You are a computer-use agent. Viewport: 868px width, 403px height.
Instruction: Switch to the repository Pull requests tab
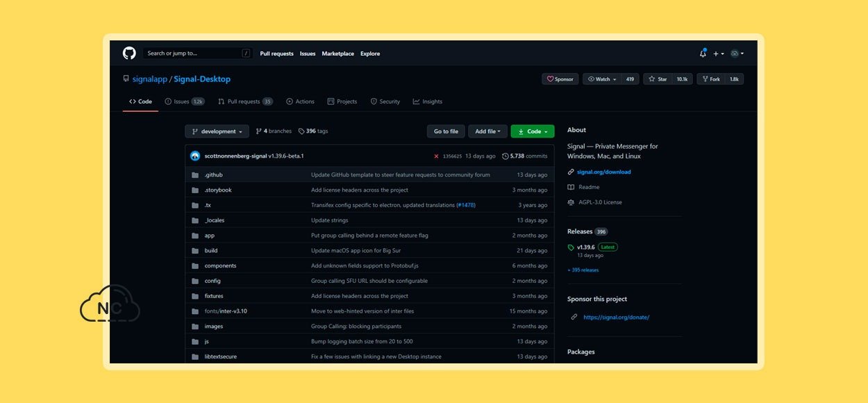(x=245, y=101)
